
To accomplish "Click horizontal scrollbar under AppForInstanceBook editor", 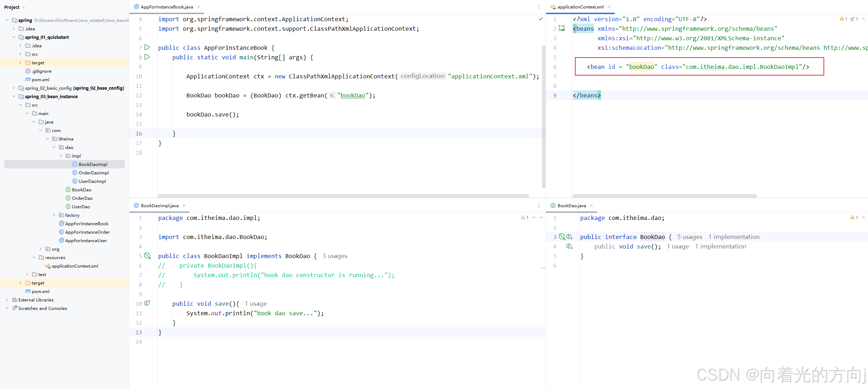I will pyautogui.click(x=343, y=196).
